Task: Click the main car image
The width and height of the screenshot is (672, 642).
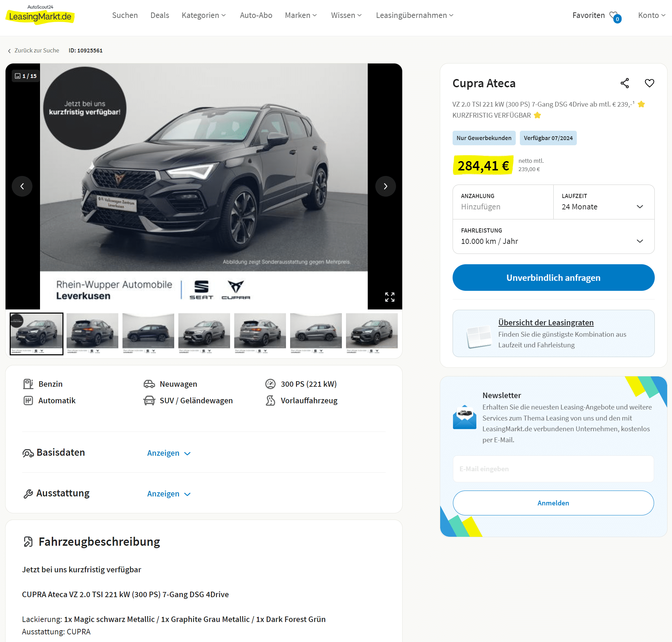Action: 204,186
